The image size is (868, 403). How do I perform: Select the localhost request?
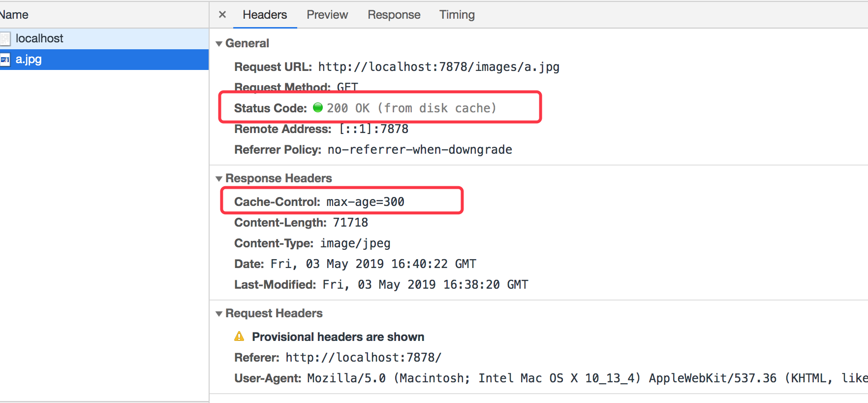click(39, 38)
